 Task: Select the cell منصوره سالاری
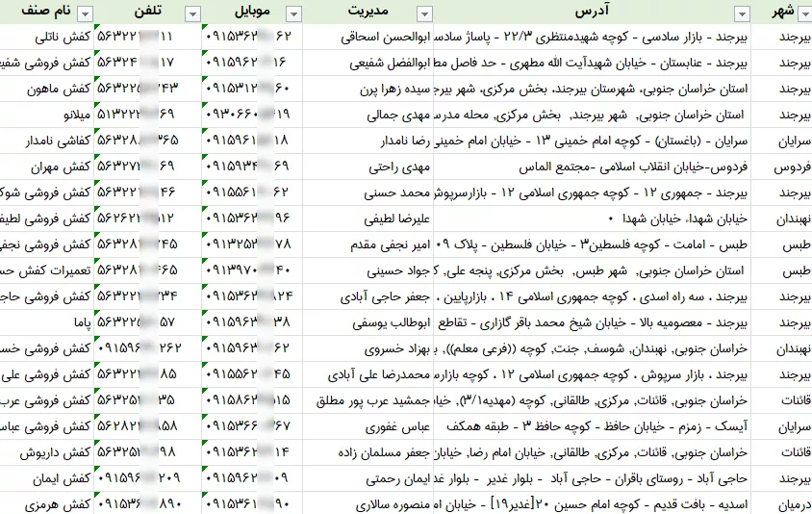tap(368, 503)
